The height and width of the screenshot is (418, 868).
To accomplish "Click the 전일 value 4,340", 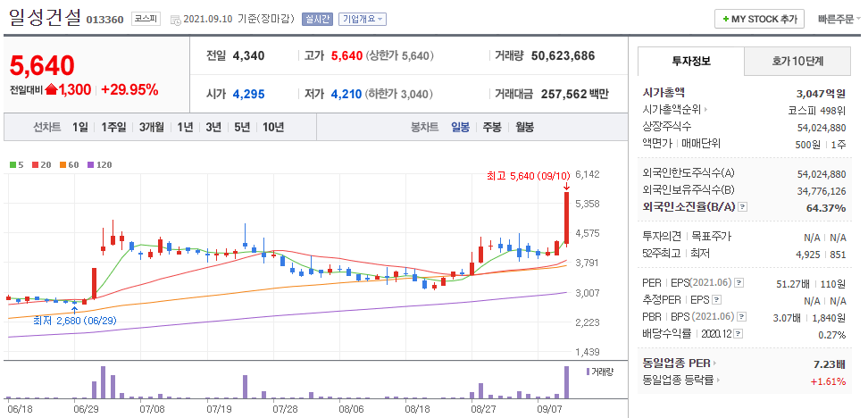I will pyautogui.click(x=248, y=55).
